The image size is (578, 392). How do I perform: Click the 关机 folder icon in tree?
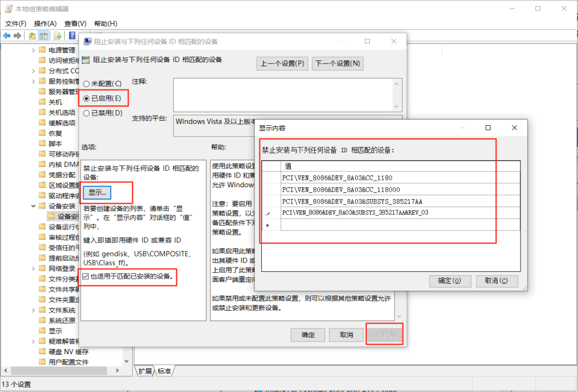[x=42, y=102]
